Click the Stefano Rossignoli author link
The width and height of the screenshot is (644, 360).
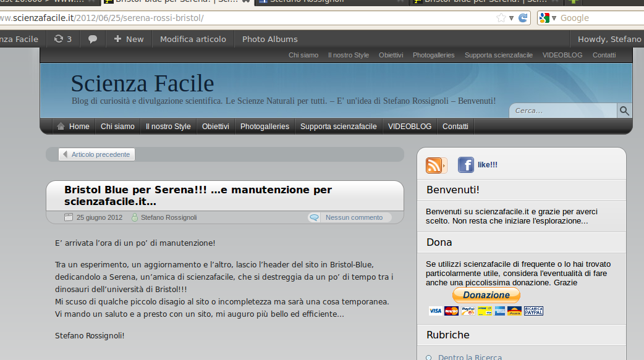click(x=169, y=217)
